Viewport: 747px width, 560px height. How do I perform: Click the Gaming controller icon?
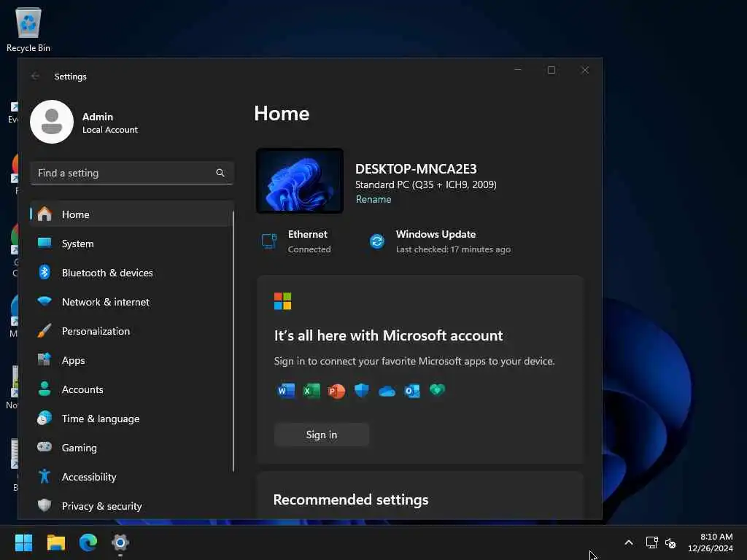click(44, 447)
